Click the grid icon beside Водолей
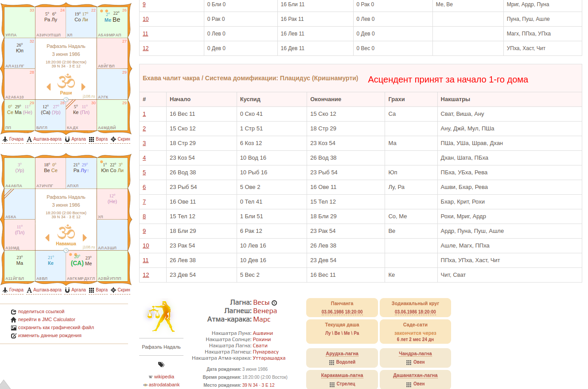Image resolution: width=588 pixels, height=389 pixels. click(x=332, y=362)
